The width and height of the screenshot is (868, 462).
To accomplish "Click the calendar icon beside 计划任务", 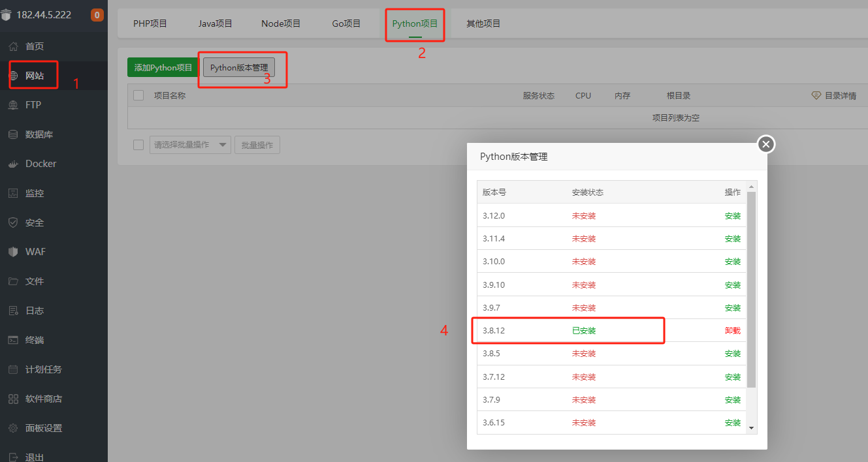I will pyautogui.click(x=13, y=369).
